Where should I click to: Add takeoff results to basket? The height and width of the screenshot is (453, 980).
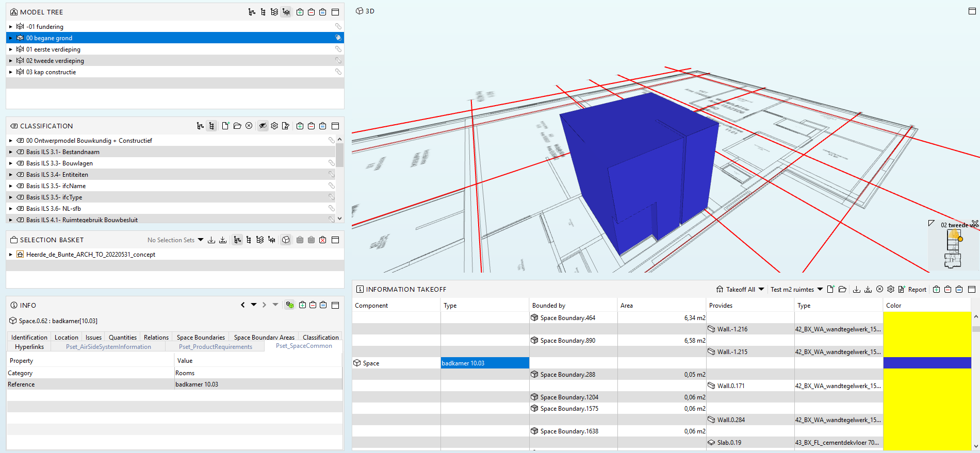click(x=936, y=289)
